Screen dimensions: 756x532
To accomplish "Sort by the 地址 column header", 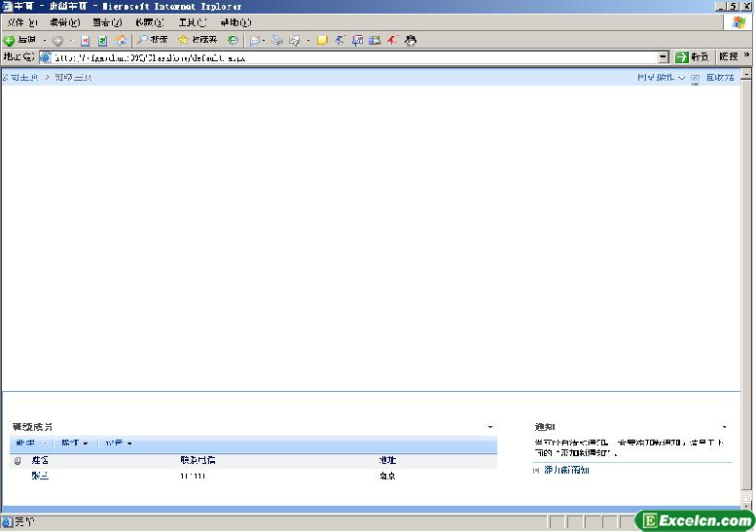I will tap(387, 461).
